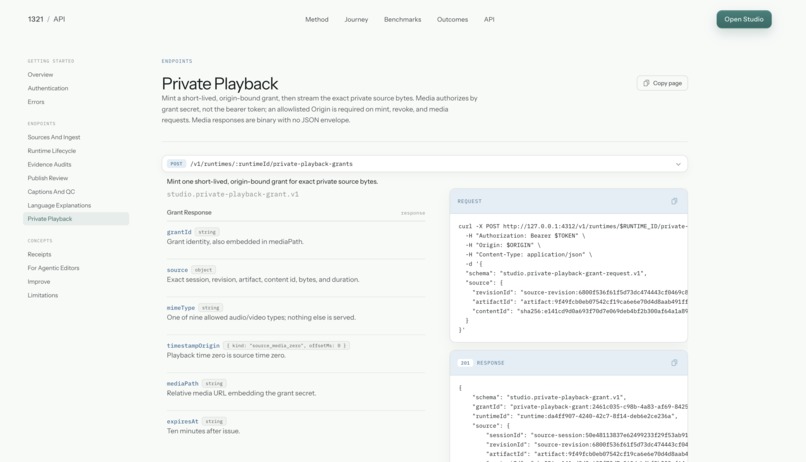Click the RESPONSE panel header label
This screenshot has width=806, height=462.
490,363
